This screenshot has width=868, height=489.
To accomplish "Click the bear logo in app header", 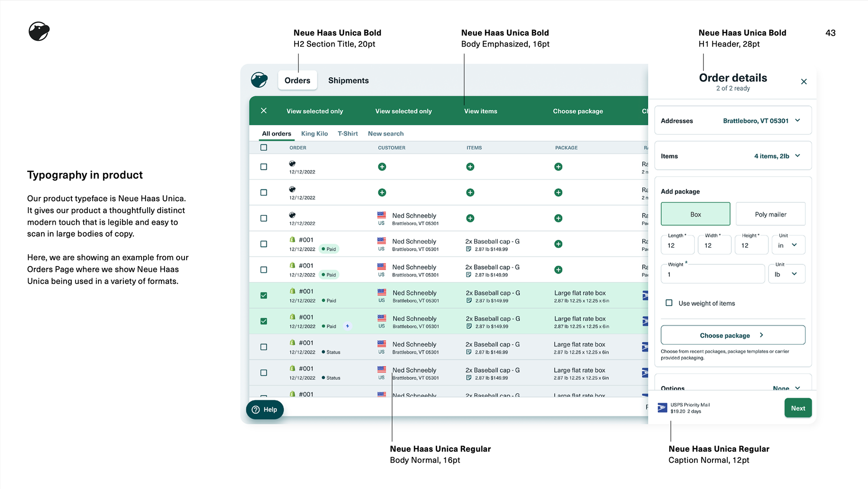I will (259, 80).
